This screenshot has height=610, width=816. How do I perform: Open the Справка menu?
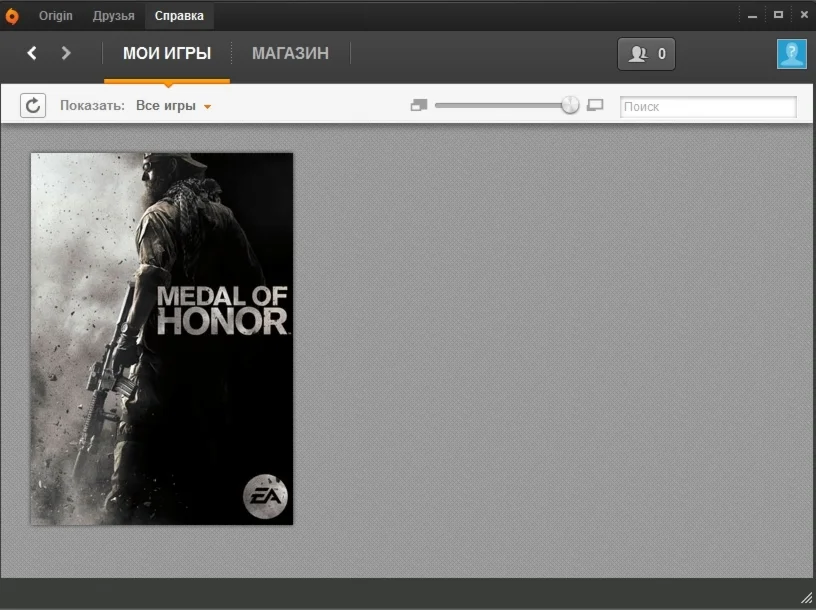[x=176, y=15]
